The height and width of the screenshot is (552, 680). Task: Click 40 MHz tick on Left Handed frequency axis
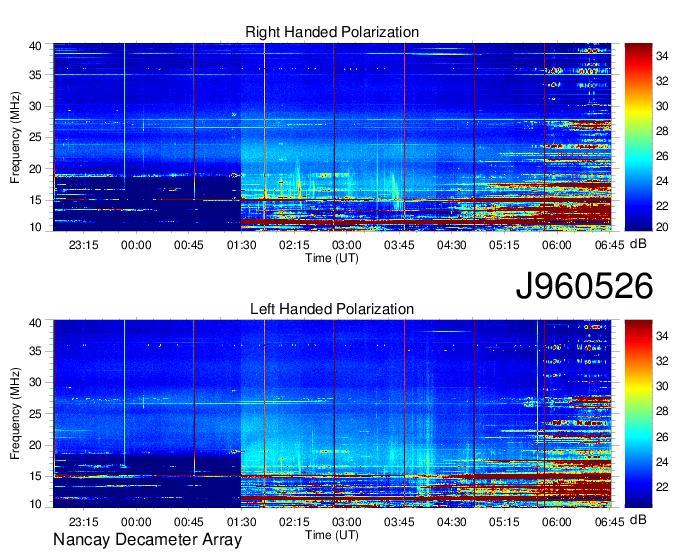(x=36, y=323)
